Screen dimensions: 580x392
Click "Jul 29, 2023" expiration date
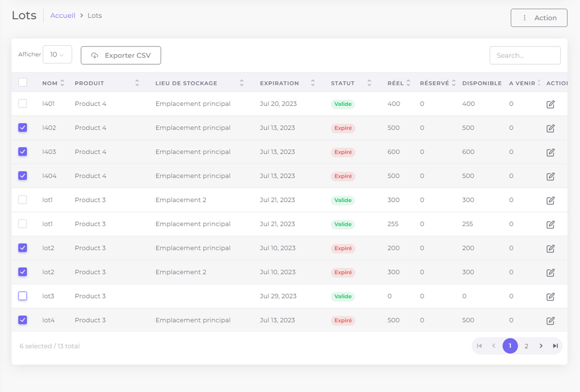click(x=278, y=296)
